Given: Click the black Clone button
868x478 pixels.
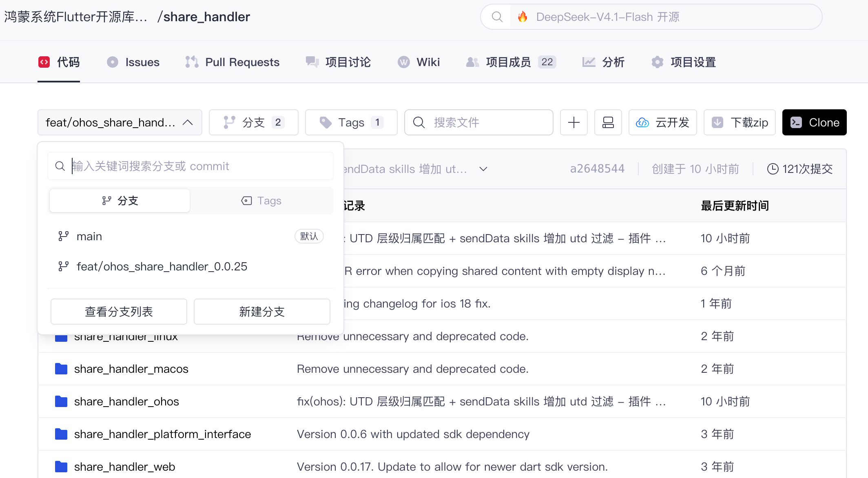Looking at the screenshot, I should click(x=815, y=122).
